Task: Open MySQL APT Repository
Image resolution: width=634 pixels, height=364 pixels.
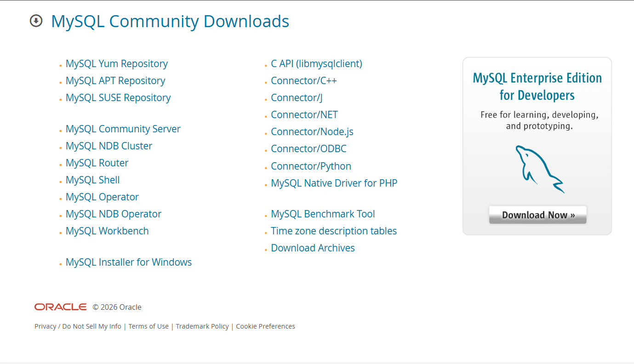Action: click(115, 80)
